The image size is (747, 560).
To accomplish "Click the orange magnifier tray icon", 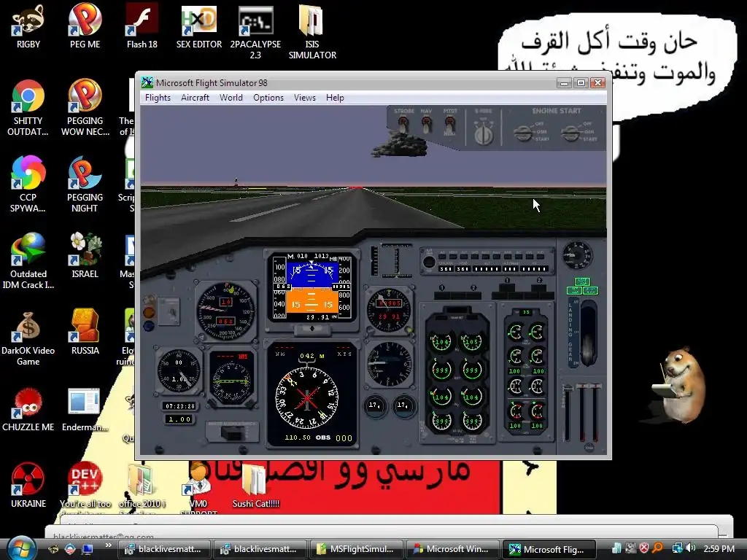I will point(658,548).
